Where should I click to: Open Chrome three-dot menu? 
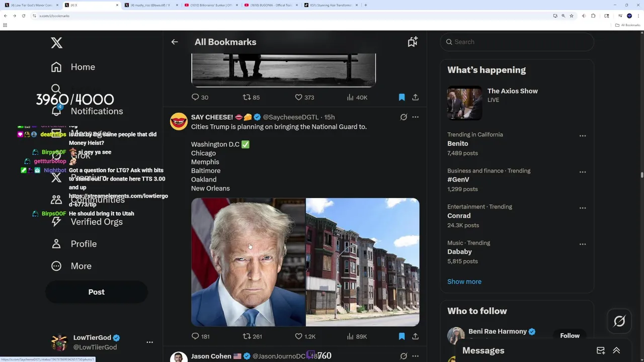tap(638, 16)
